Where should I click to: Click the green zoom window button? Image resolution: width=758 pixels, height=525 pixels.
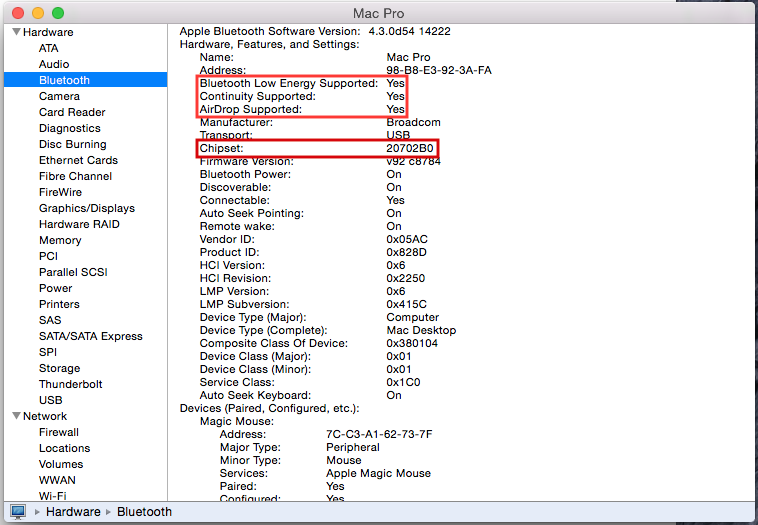(x=58, y=13)
